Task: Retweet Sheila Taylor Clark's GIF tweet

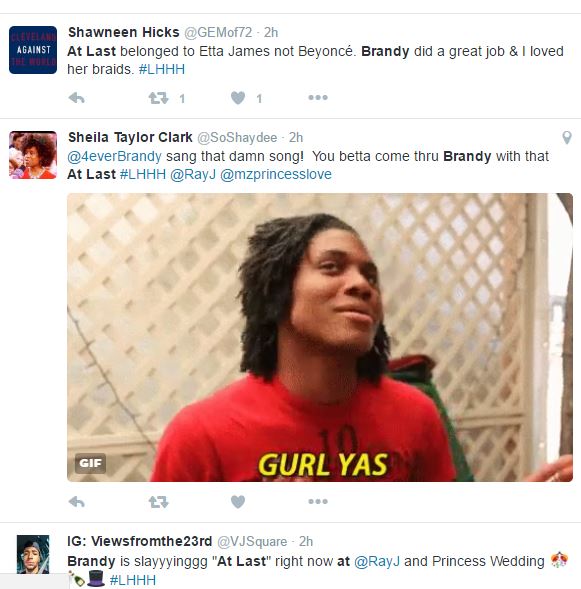Action: click(158, 501)
